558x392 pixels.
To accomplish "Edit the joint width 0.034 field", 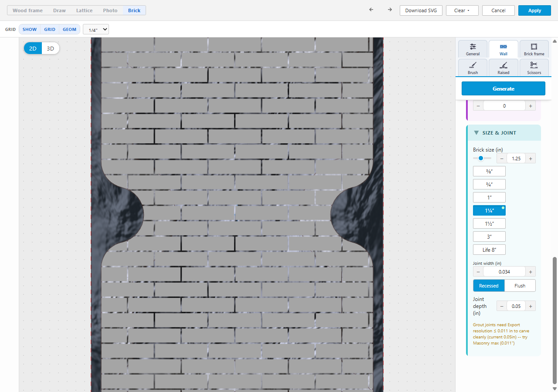I will 504,272.
